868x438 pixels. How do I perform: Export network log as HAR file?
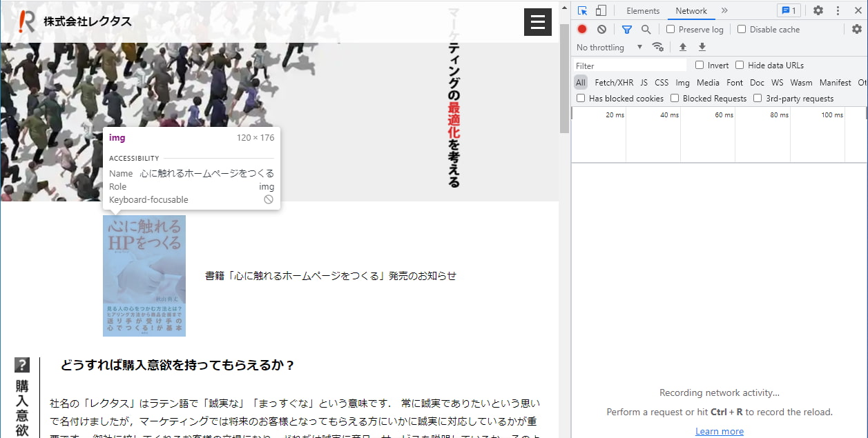click(702, 47)
